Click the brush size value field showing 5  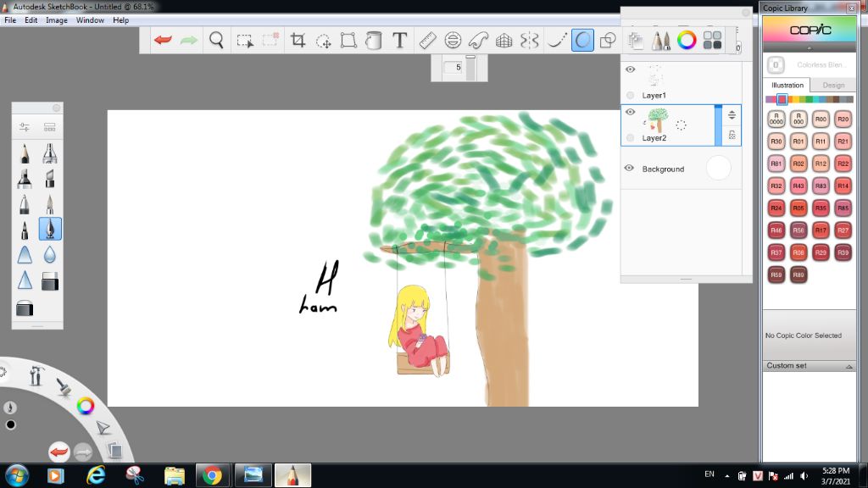(454, 68)
